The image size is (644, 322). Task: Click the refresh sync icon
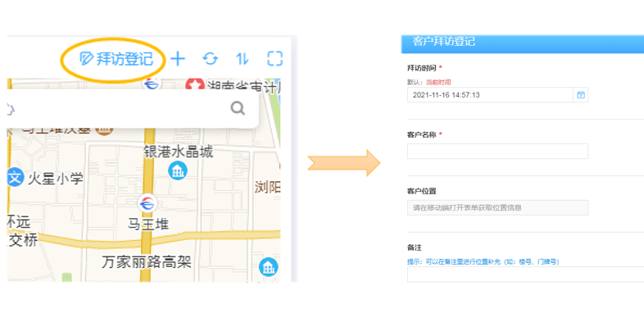tap(211, 59)
